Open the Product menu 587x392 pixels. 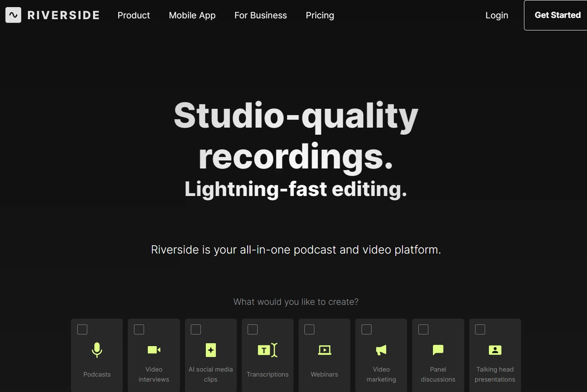134,15
